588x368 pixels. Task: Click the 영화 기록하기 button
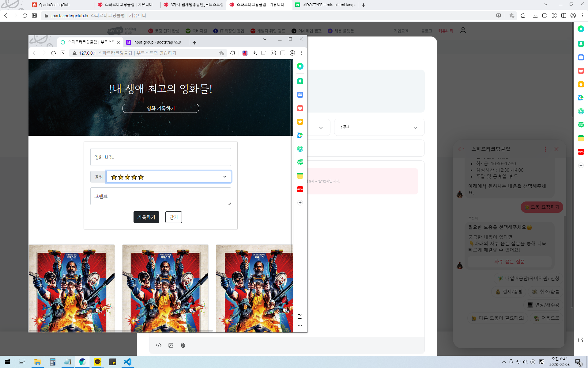[x=161, y=108]
